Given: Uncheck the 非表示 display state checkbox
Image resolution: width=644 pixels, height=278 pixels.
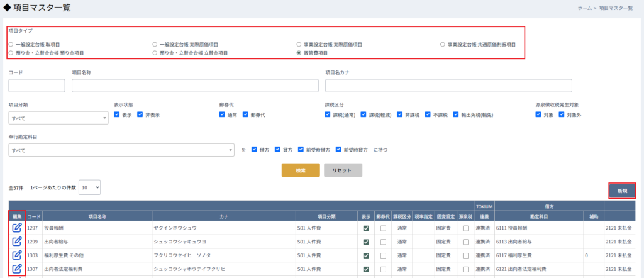Looking at the screenshot, I should tap(141, 115).
